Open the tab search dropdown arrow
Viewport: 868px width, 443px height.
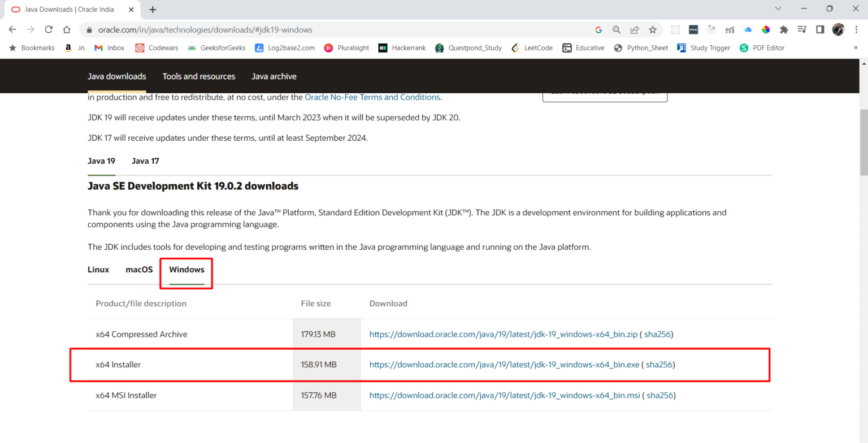point(778,9)
